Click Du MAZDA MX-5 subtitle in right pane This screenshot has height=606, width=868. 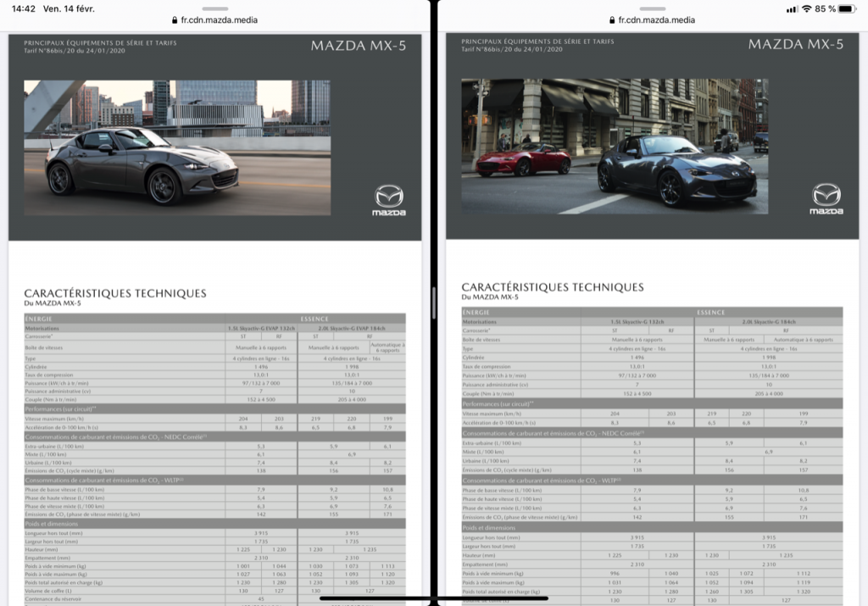click(490, 297)
